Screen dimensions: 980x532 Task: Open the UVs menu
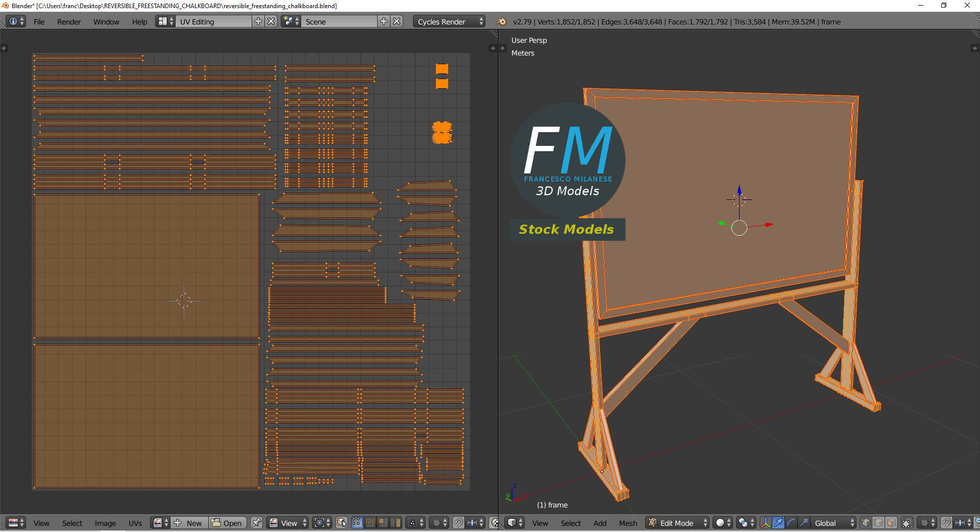tap(135, 523)
